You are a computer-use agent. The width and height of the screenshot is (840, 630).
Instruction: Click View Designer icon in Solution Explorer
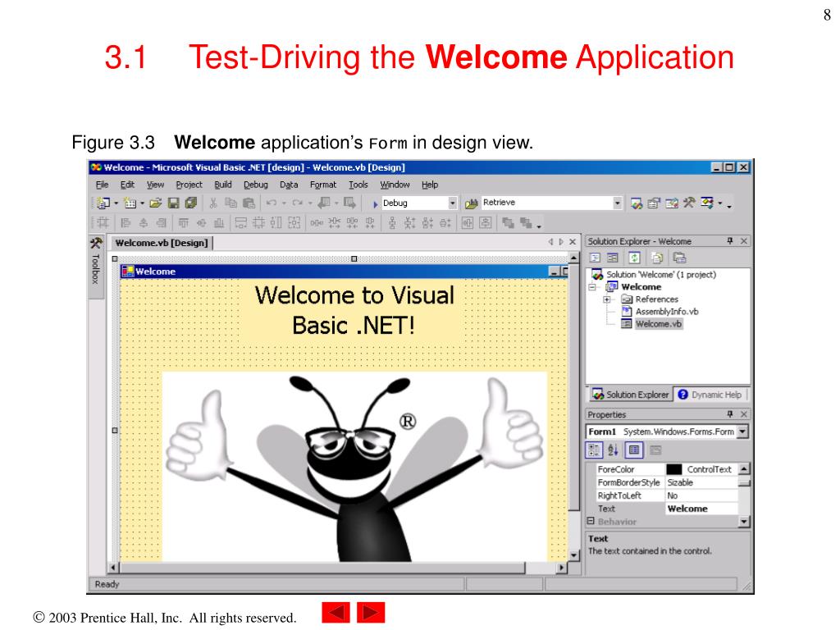(x=613, y=258)
